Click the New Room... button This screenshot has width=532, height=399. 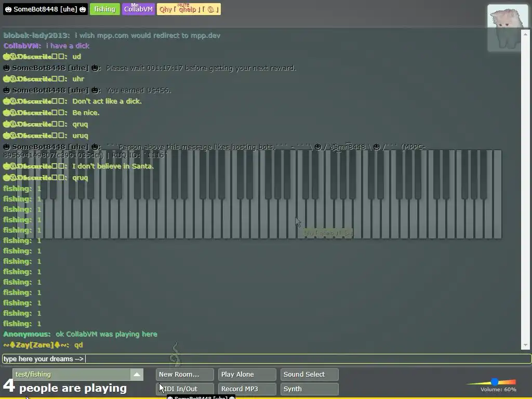click(185, 375)
